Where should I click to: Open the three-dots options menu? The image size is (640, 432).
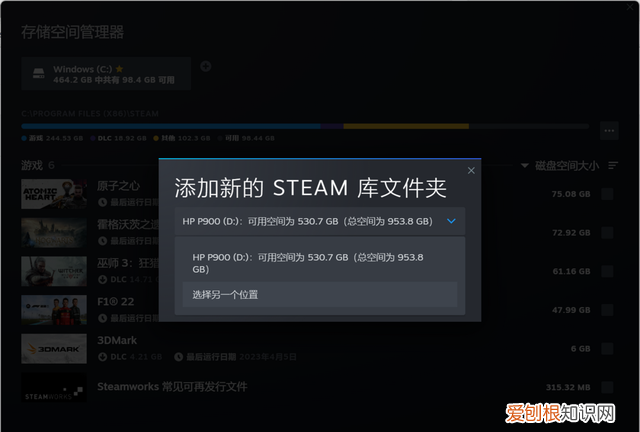click(x=609, y=131)
